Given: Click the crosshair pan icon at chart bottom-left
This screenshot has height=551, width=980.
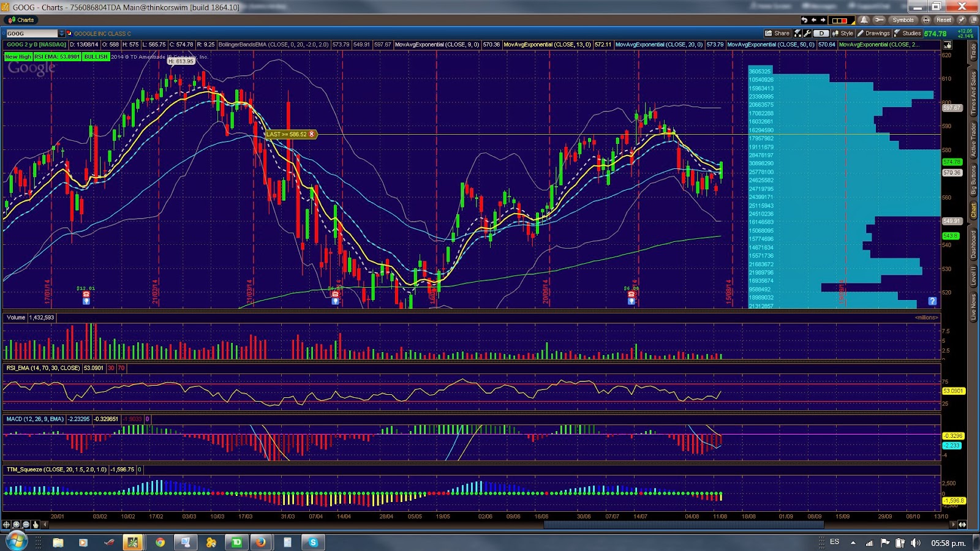Looking at the screenshot, I should 7,525.
